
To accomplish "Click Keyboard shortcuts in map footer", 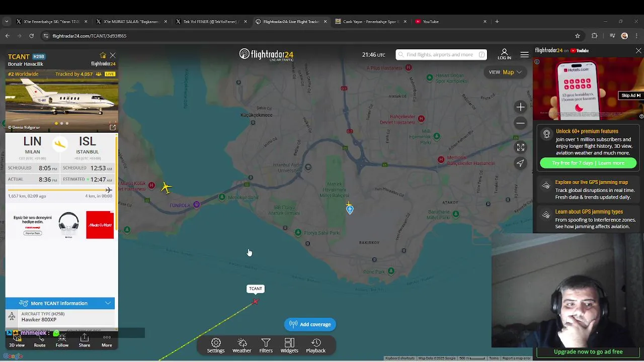I will pyautogui.click(x=400, y=358).
